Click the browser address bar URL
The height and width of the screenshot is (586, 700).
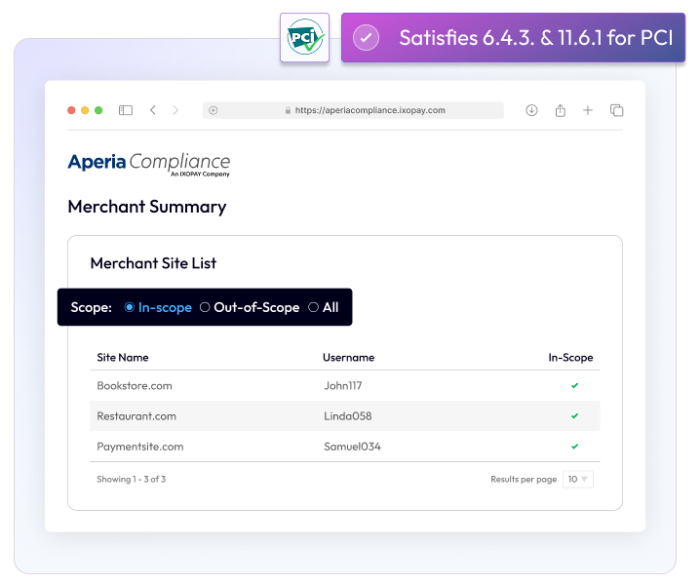pyautogui.click(x=369, y=110)
